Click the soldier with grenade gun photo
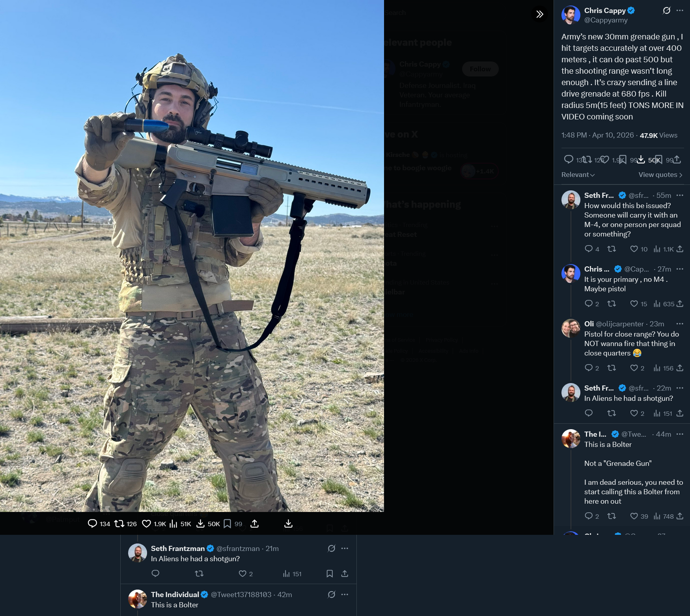This screenshot has height=616, width=690. [192, 256]
